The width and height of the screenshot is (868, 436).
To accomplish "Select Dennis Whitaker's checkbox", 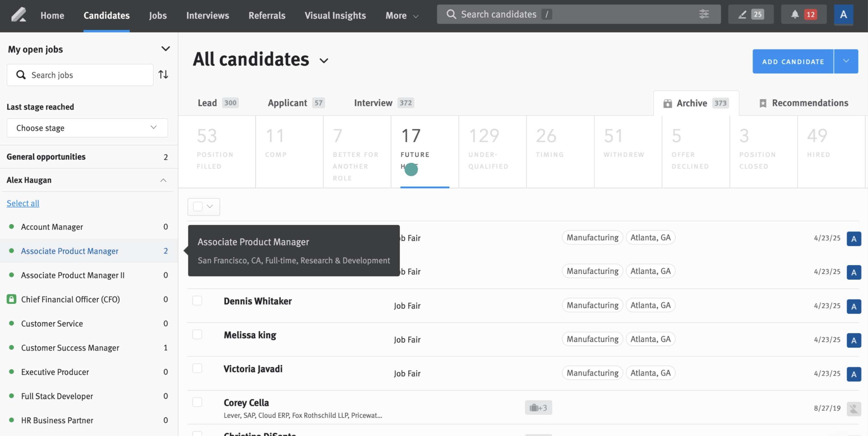I will coord(197,301).
